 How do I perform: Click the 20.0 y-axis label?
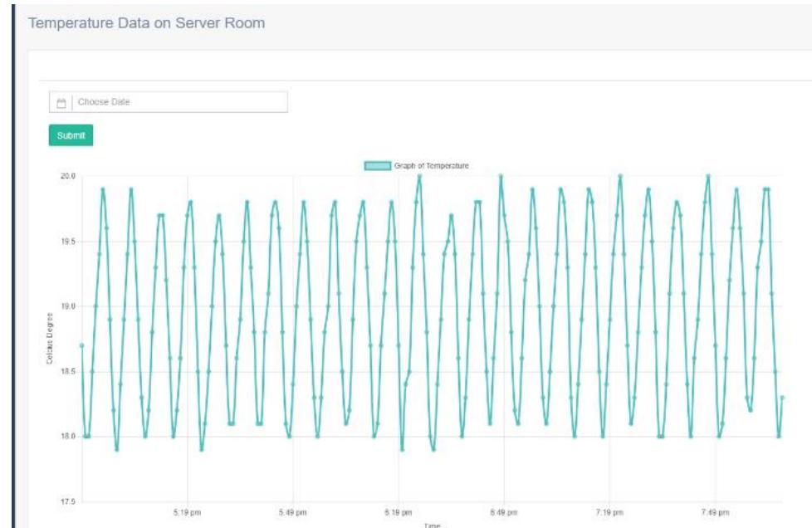[x=68, y=176]
